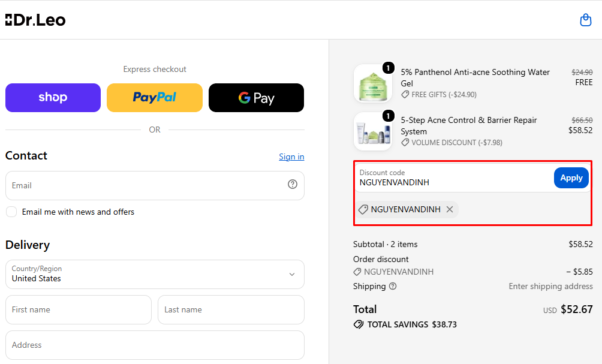The width and height of the screenshot is (602, 364).
Task: Pay with PayPal express checkout
Action: click(155, 98)
